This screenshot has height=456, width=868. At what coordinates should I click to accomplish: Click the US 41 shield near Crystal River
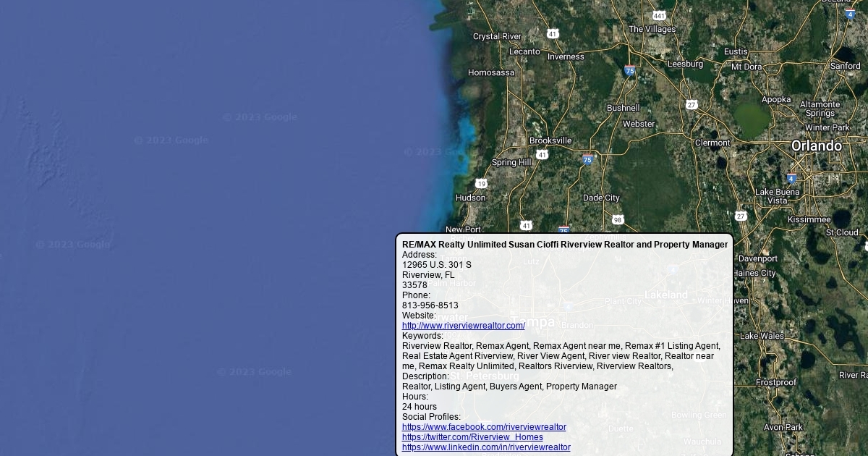[553, 34]
